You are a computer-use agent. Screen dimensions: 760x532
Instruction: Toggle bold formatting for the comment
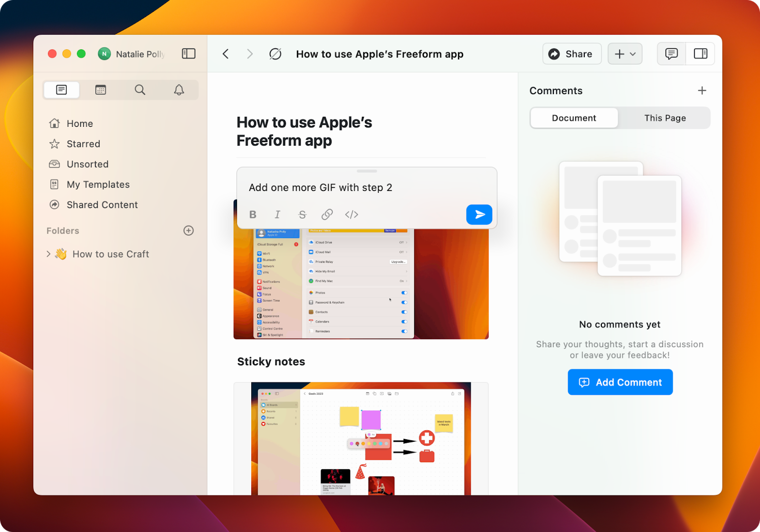pos(253,214)
